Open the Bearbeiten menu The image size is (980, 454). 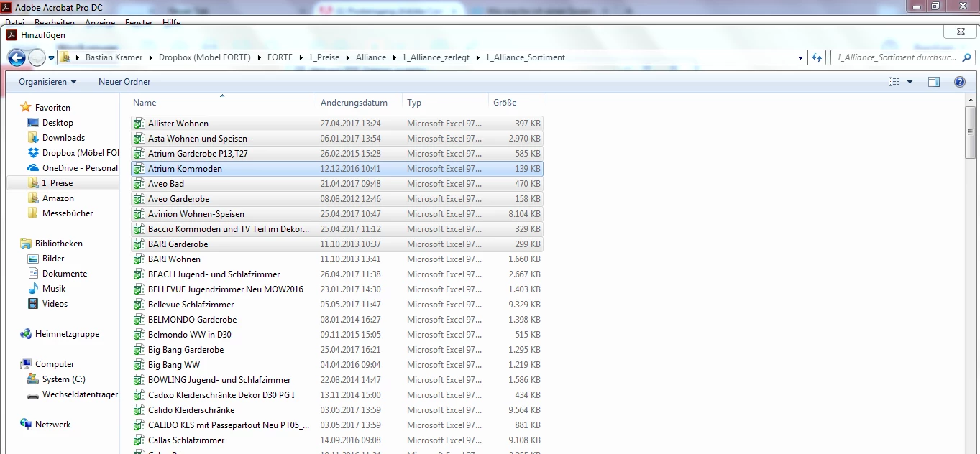[54, 23]
